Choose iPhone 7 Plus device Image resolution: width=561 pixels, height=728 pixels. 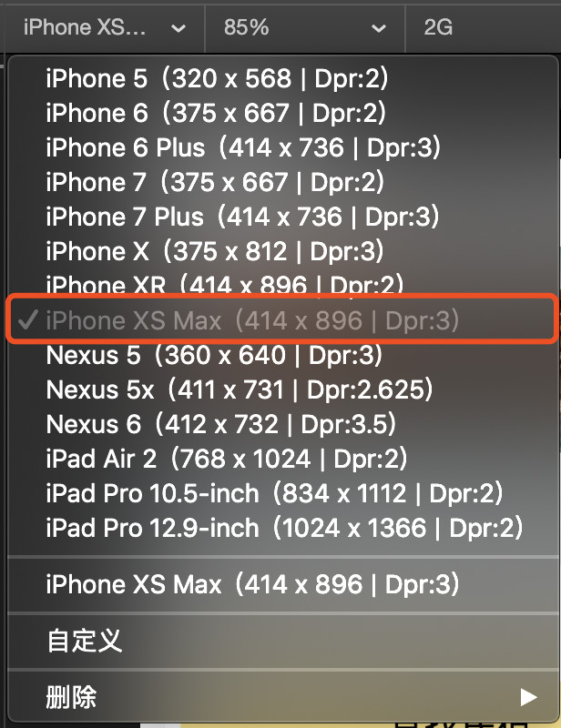tap(282, 217)
